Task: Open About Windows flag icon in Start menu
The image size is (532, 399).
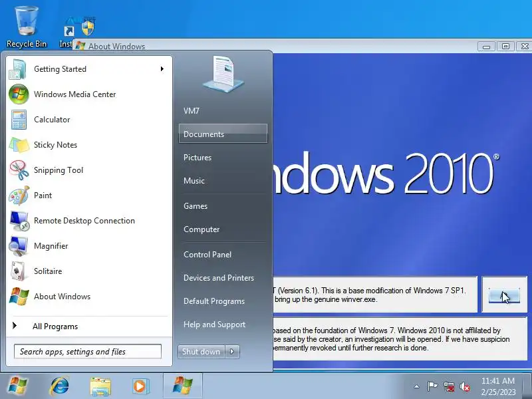Action: 19,296
